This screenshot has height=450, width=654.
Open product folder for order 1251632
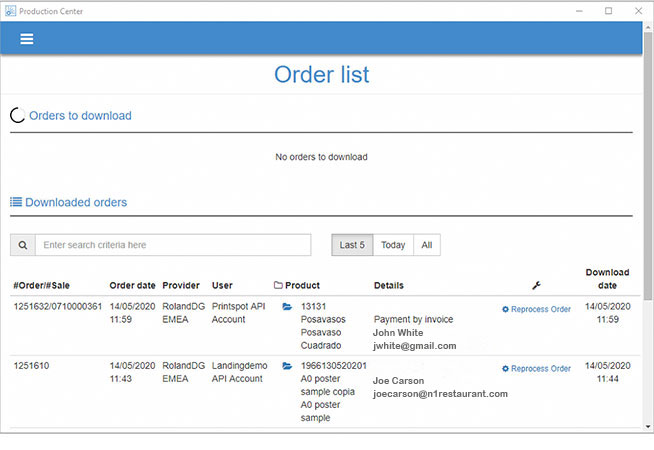tap(287, 308)
